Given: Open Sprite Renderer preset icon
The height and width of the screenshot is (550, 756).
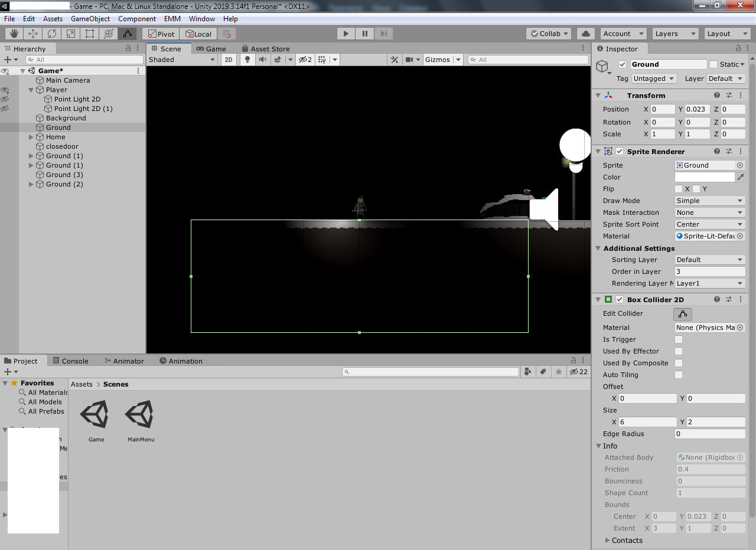Looking at the screenshot, I should point(729,151).
